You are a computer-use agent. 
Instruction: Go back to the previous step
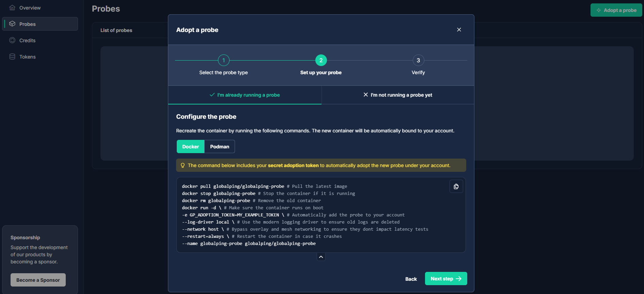pyautogui.click(x=411, y=279)
